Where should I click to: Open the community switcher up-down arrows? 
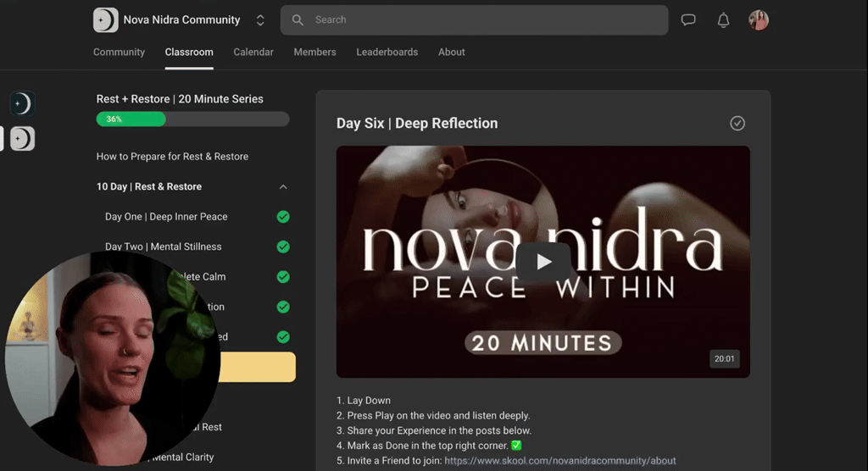click(260, 20)
